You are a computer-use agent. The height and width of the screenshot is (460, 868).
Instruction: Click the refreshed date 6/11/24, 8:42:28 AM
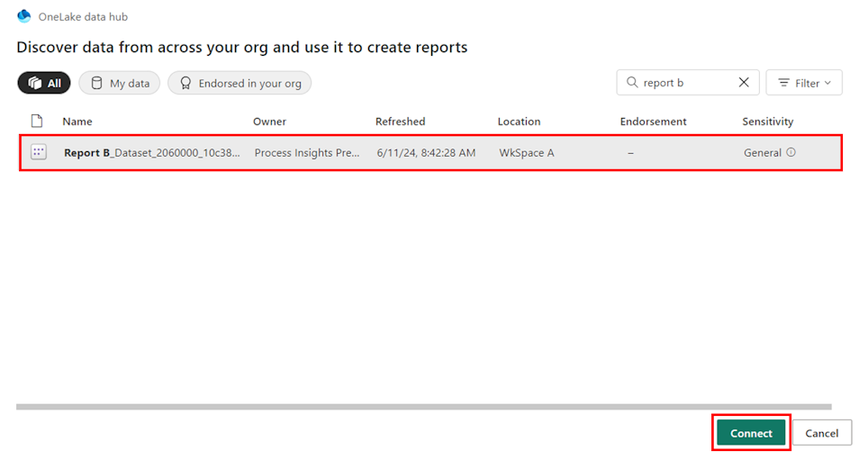click(x=426, y=153)
